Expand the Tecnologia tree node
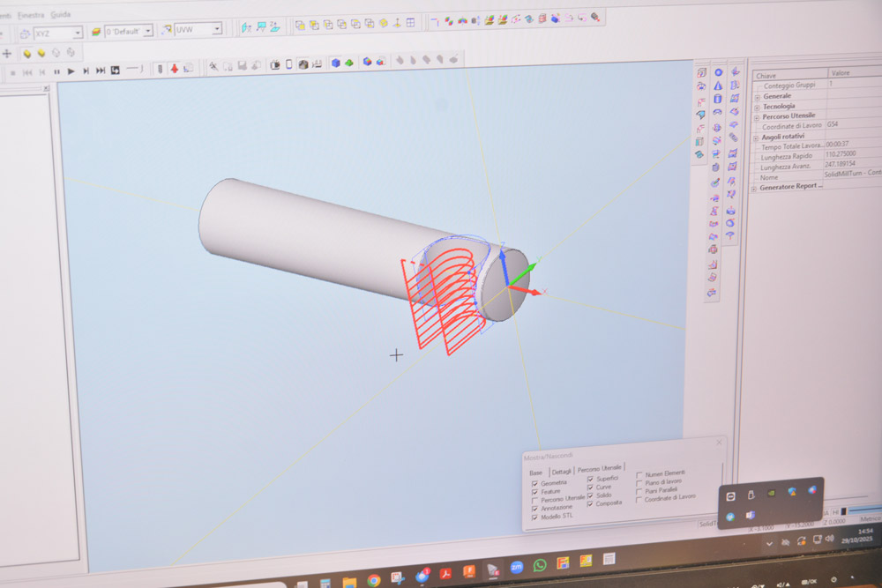Viewport: 882px width, 588px height. 757,107
